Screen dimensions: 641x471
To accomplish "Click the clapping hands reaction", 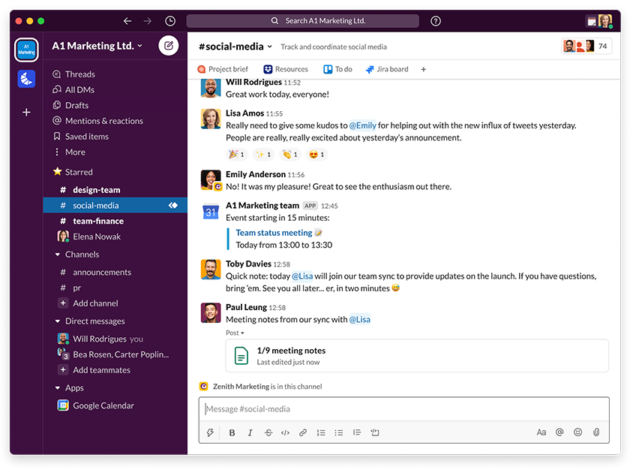I will click(x=290, y=155).
